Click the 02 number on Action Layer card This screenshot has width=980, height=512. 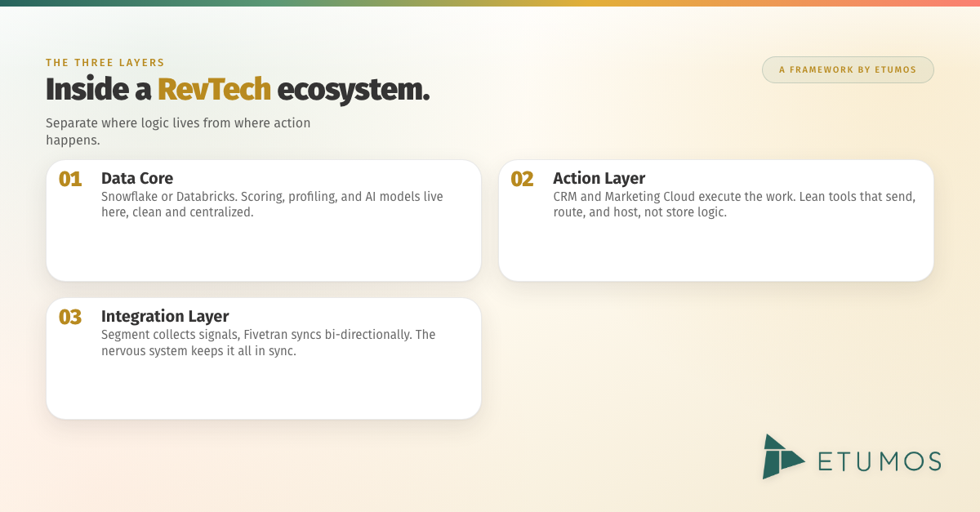tap(522, 179)
